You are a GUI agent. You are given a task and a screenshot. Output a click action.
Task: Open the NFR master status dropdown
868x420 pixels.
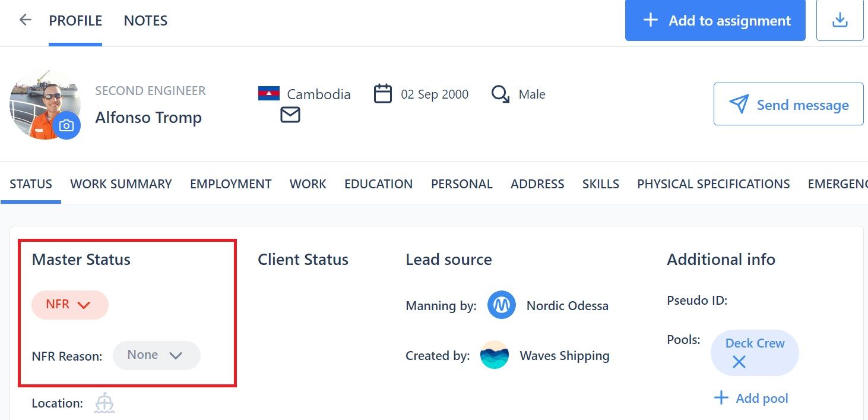click(70, 305)
